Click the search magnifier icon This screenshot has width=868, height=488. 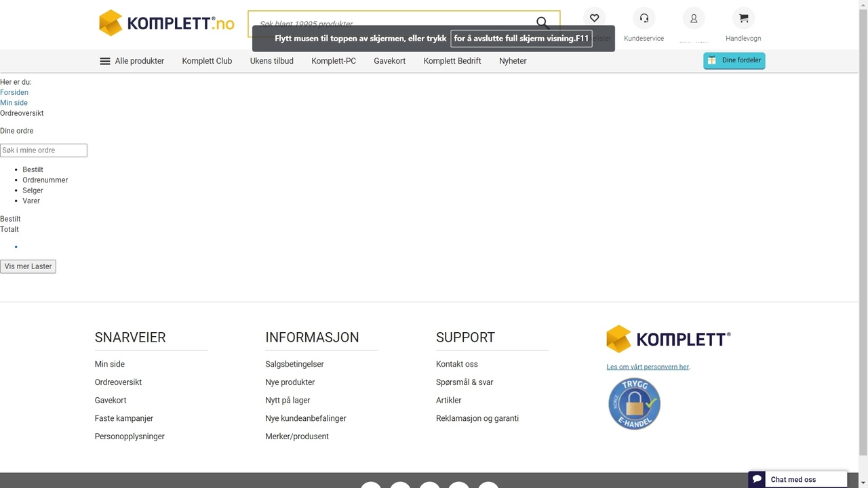[x=542, y=23]
